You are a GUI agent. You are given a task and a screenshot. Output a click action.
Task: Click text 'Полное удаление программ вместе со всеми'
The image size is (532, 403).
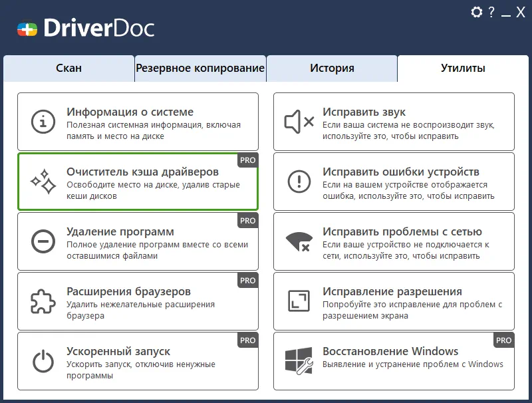(158, 245)
